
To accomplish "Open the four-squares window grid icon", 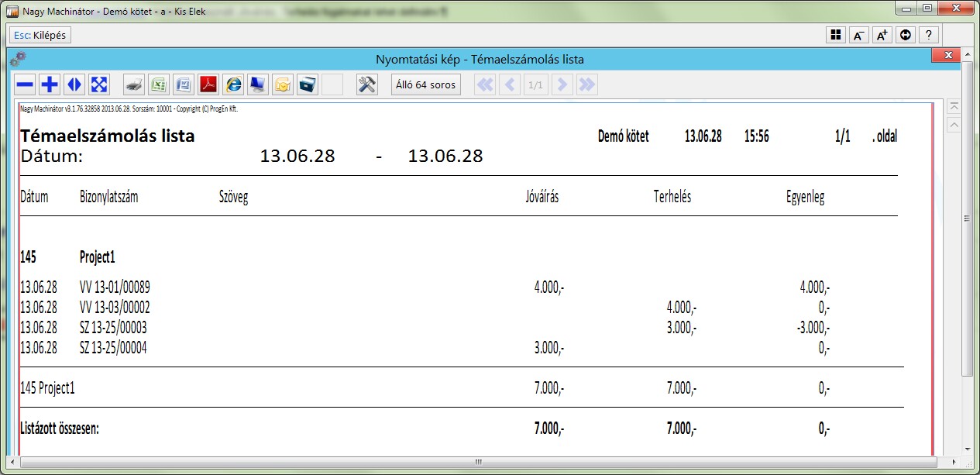I will (835, 35).
